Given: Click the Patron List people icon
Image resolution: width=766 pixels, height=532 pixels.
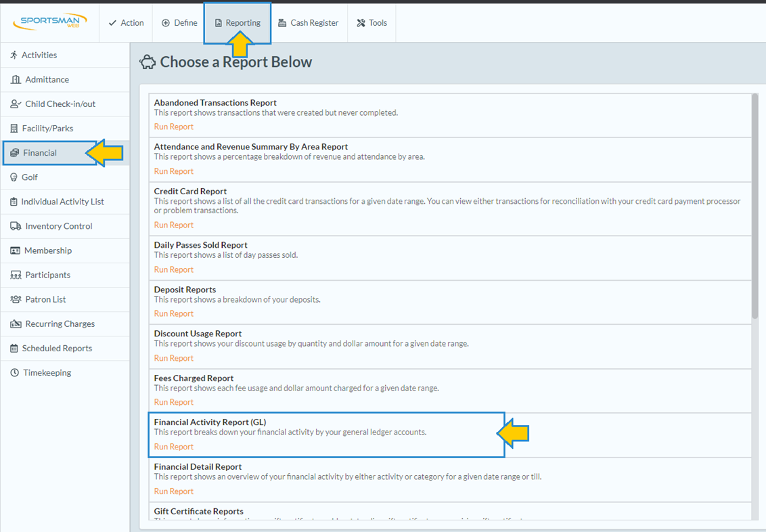Looking at the screenshot, I should click(16, 299).
